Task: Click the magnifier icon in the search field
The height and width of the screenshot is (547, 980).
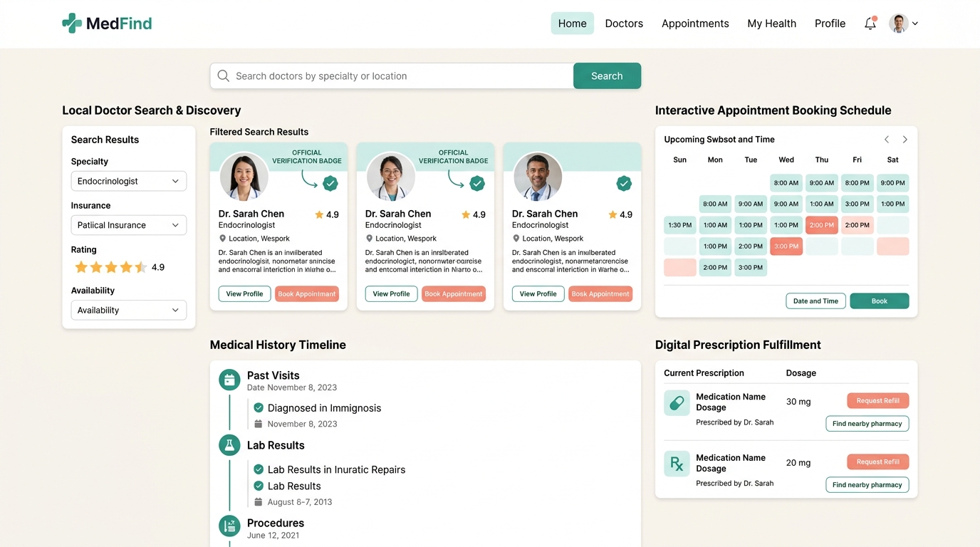Action: [224, 76]
